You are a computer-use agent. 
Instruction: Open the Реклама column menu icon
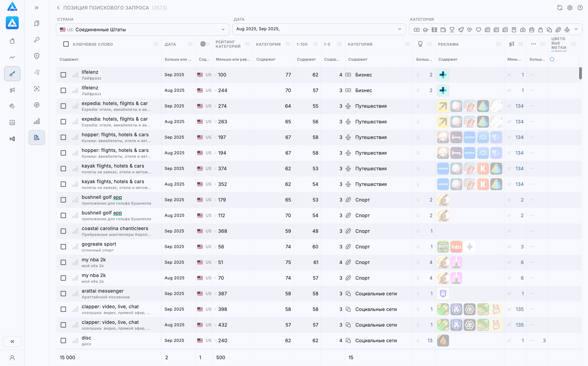pyautogui.click(x=498, y=44)
